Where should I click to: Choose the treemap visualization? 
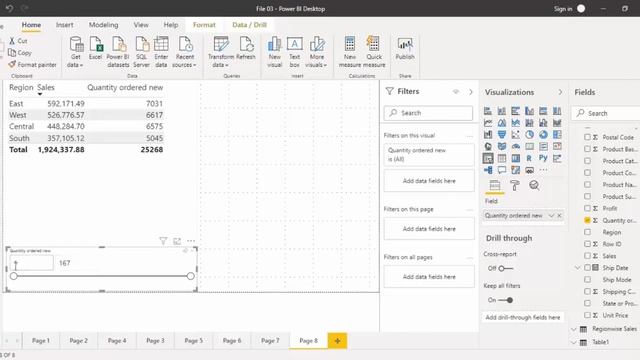pos(557,135)
